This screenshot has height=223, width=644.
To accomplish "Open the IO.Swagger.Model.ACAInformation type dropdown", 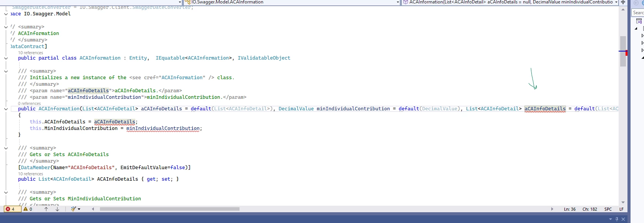I will click(398, 2).
